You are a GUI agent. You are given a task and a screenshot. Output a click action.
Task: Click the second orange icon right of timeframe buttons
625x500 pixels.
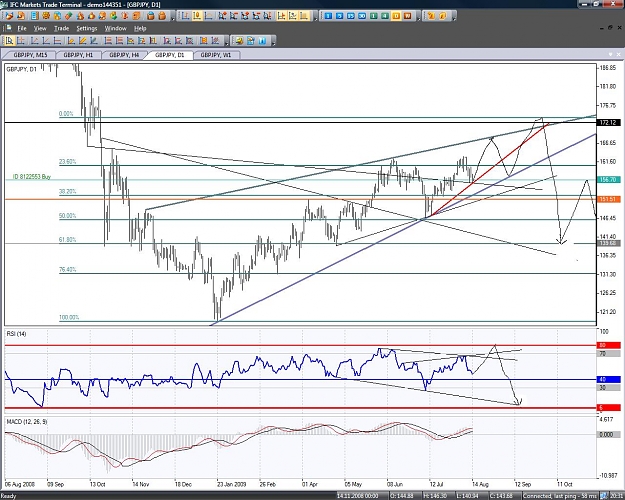click(x=442, y=16)
